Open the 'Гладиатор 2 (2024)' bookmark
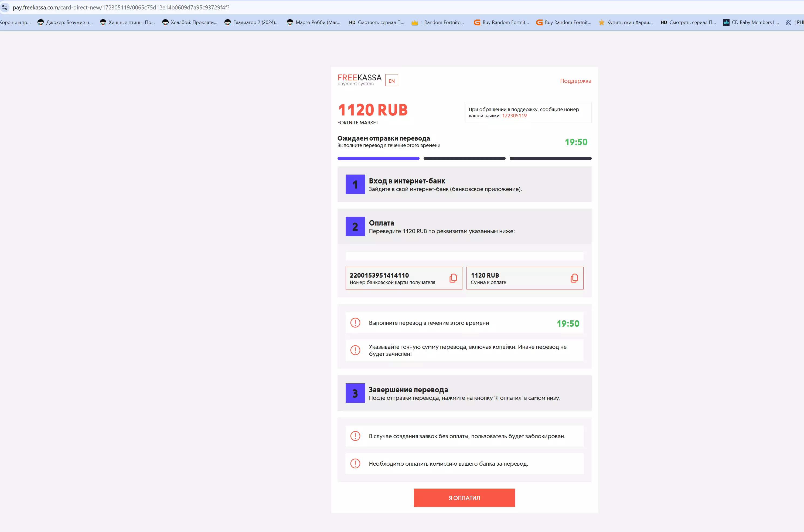The width and height of the screenshot is (804, 532). (x=252, y=22)
